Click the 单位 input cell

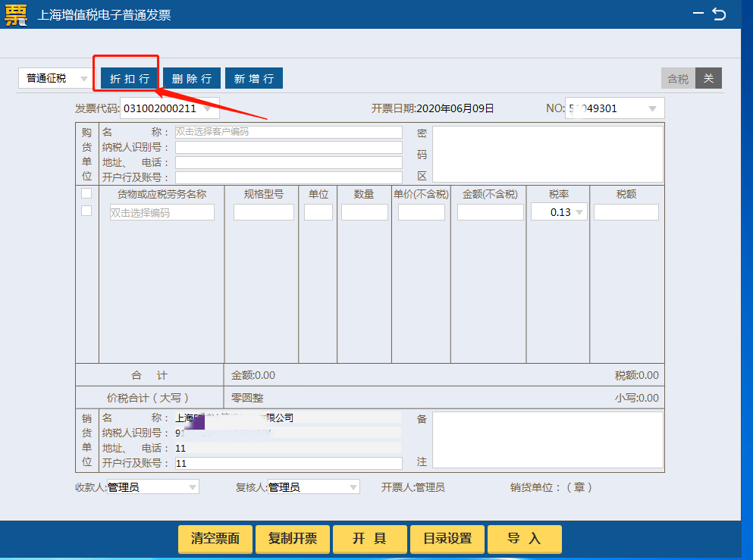tap(318, 212)
